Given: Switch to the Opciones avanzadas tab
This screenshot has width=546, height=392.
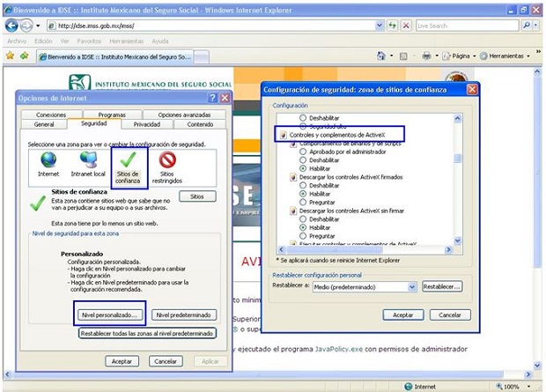Looking at the screenshot, I should 184,115.
